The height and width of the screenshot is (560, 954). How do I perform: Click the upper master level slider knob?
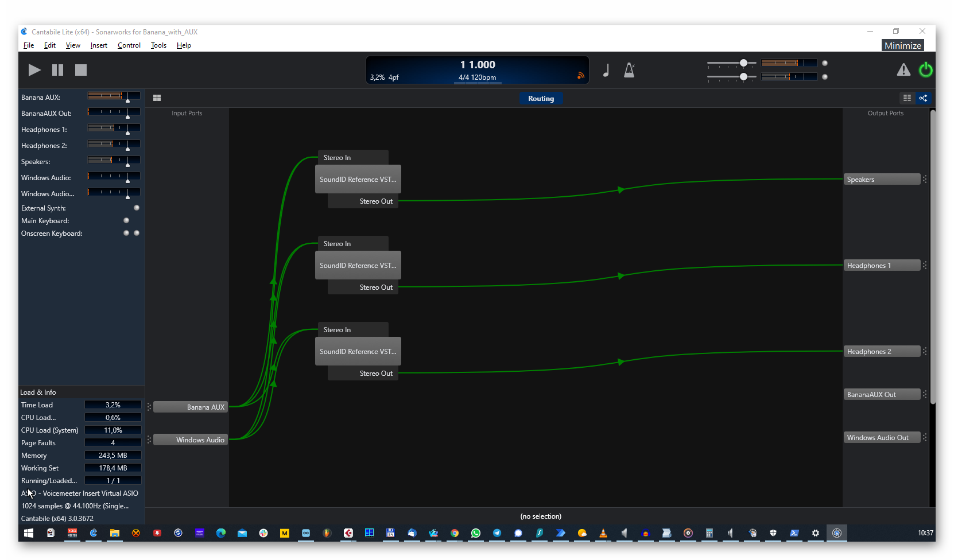pyautogui.click(x=743, y=63)
